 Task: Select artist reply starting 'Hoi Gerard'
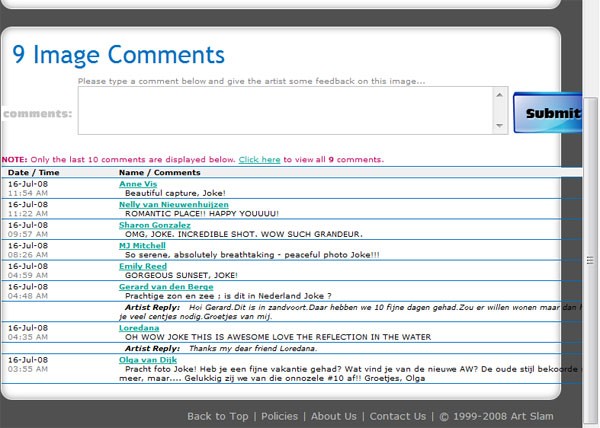[350, 312]
